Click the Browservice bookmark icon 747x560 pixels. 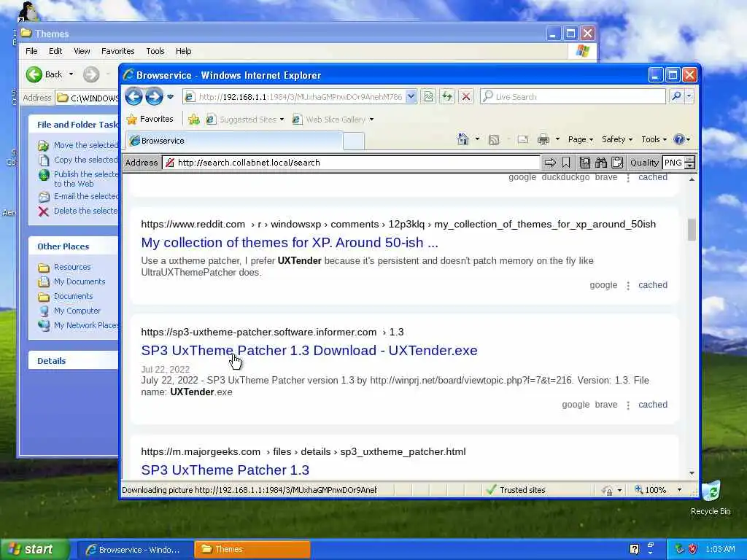tap(566, 163)
